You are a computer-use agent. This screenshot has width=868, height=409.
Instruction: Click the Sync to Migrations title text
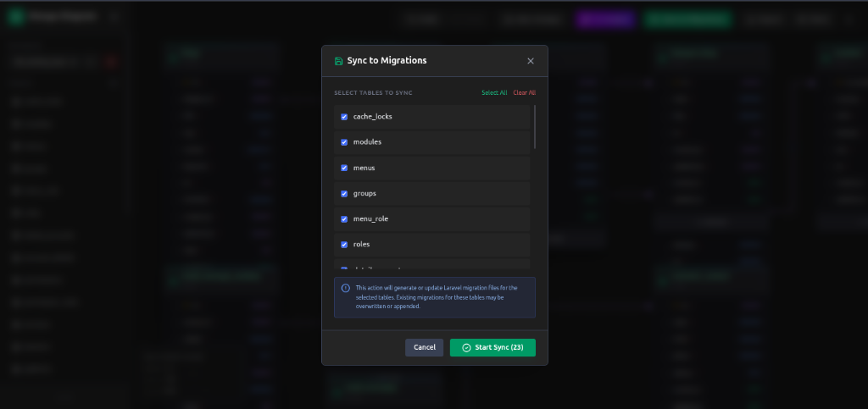click(387, 61)
